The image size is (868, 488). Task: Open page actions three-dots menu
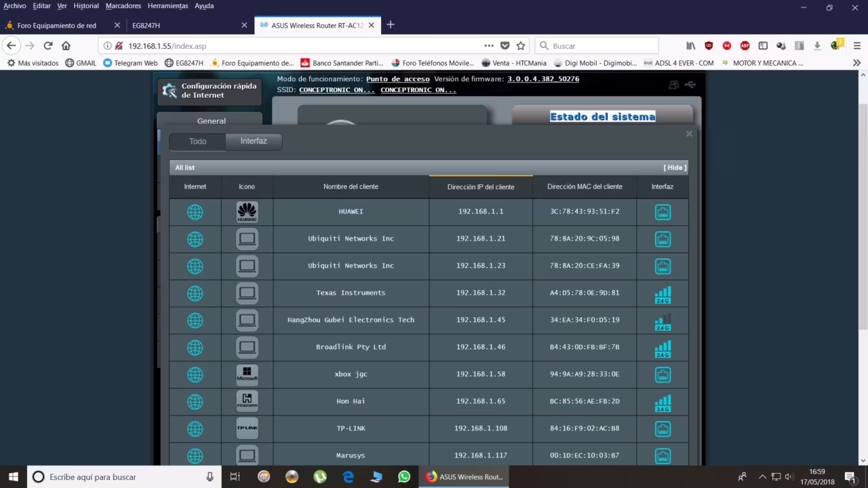[489, 45]
